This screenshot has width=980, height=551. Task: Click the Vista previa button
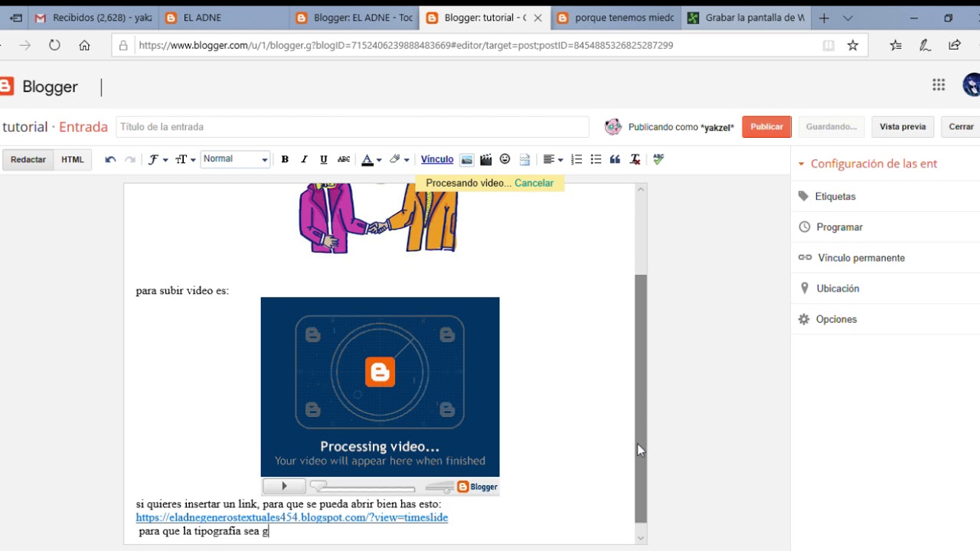903,127
